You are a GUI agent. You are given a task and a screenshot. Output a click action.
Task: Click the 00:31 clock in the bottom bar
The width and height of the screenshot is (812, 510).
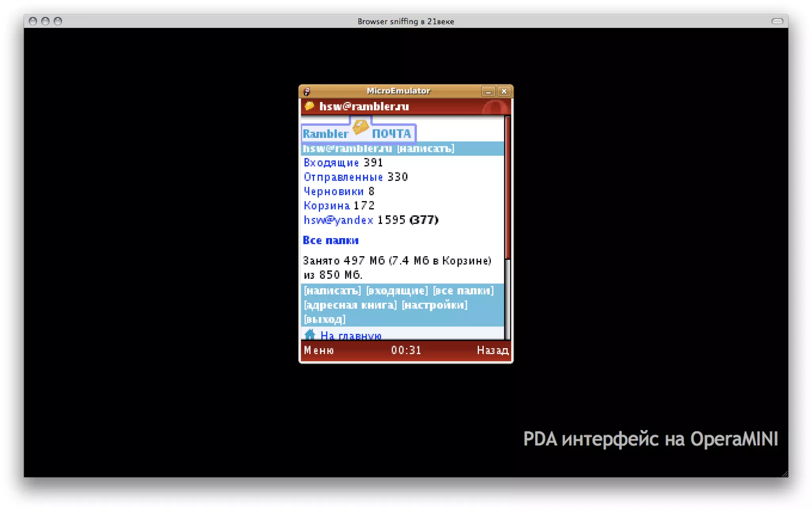pyautogui.click(x=406, y=350)
